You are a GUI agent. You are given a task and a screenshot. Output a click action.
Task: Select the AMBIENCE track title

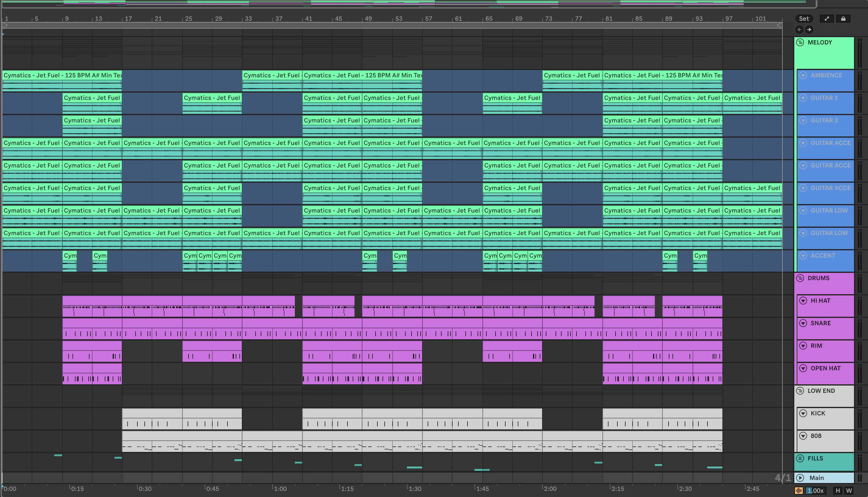826,76
